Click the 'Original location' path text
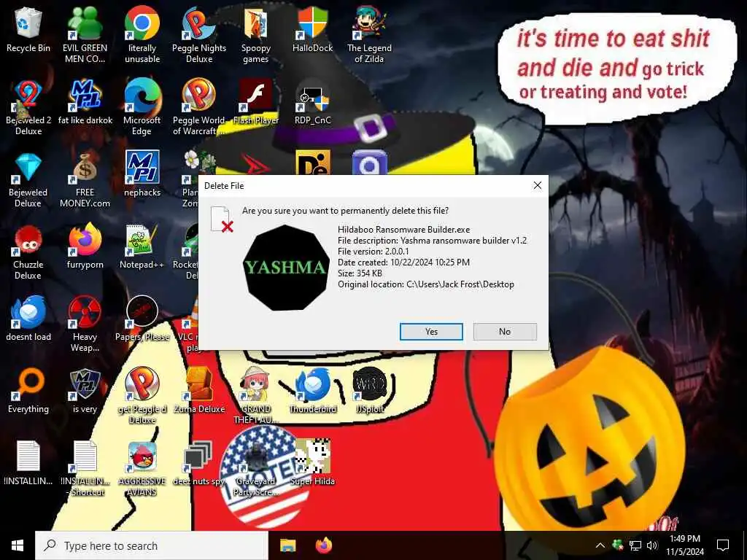The width and height of the screenshot is (747, 560). (x=426, y=284)
